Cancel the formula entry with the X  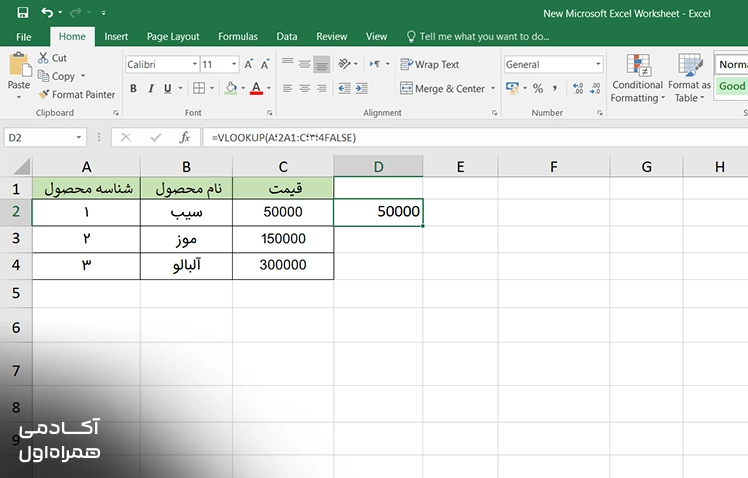[126, 138]
